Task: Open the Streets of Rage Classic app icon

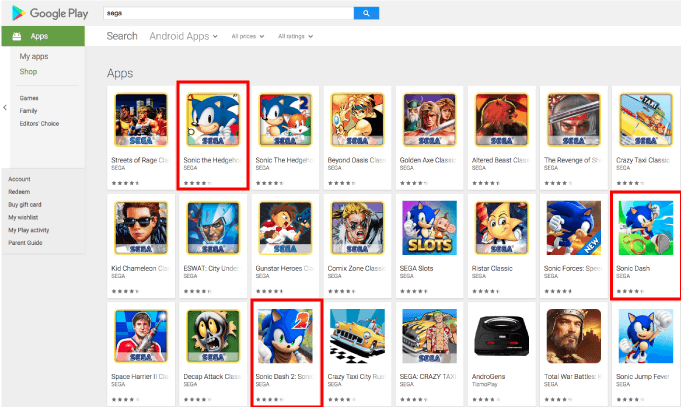Action: point(141,120)
